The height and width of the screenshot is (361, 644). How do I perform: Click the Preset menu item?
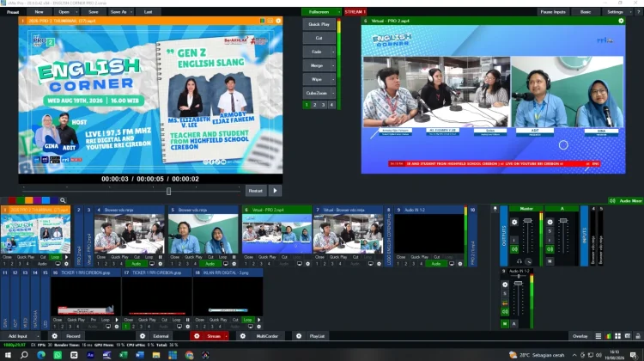coord(13,12)
